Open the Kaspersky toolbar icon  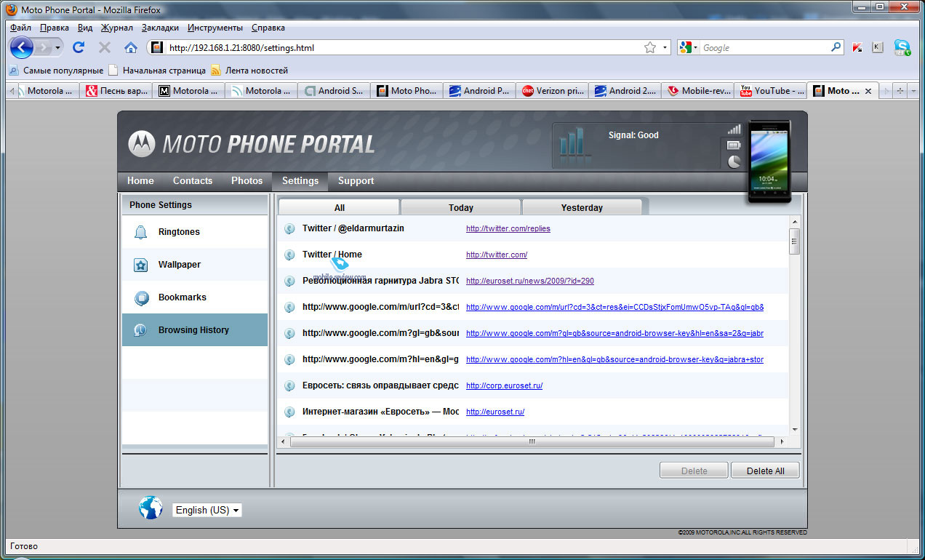click(857, 47)
